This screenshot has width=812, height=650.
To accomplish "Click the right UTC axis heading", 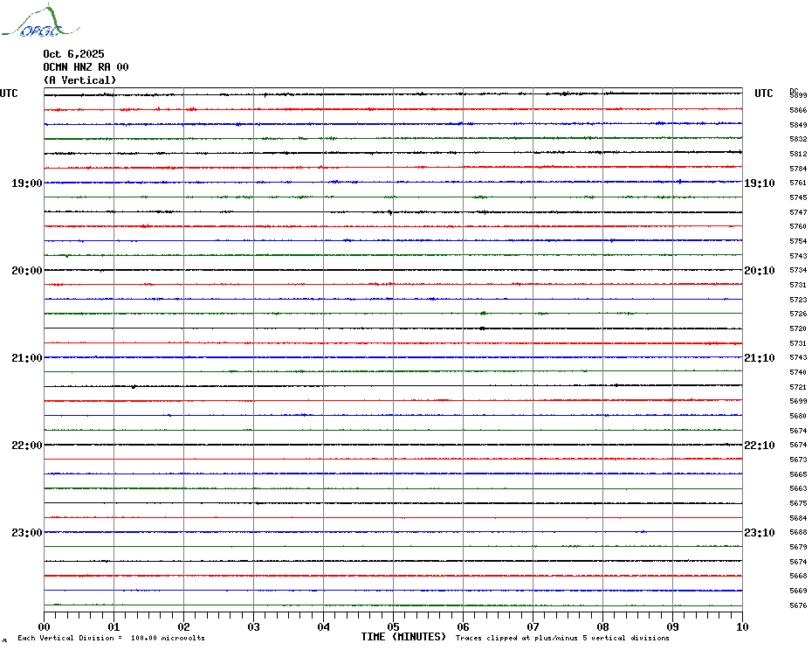I will [764, 93].
